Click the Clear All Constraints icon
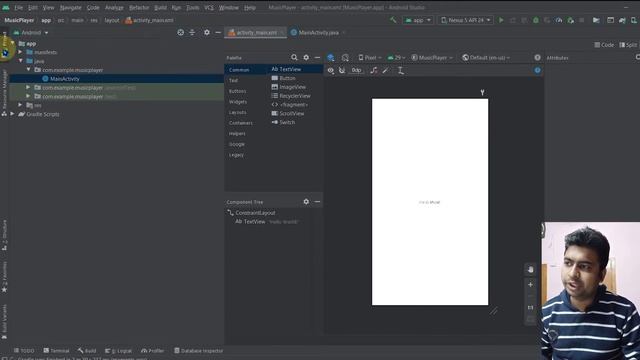Image resolution: width=640 pixels, height=360 pixels. point(374,70)
